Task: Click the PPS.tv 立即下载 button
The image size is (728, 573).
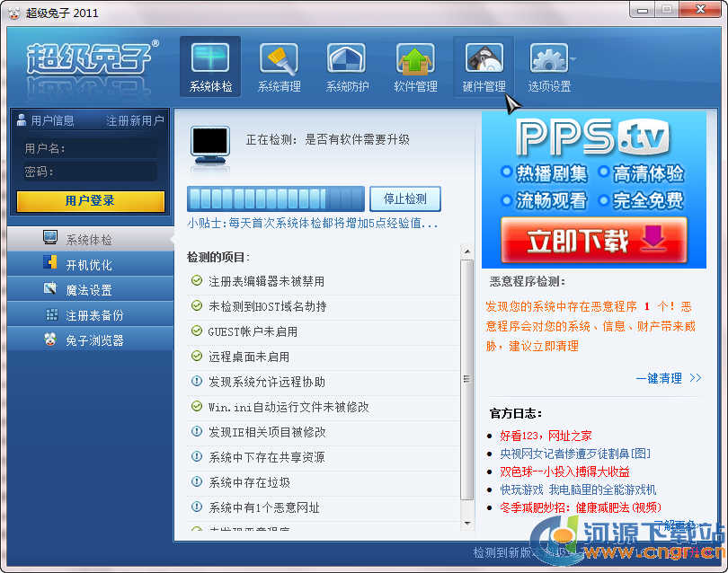Action: tap(594, 241)
